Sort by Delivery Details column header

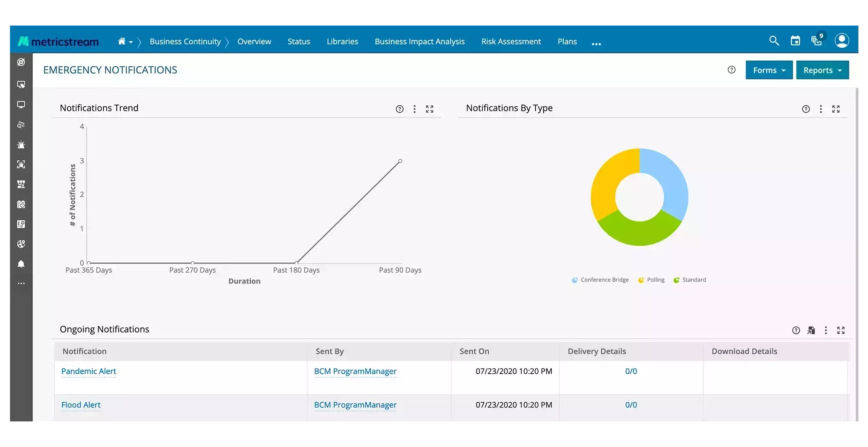pos(631,352)
